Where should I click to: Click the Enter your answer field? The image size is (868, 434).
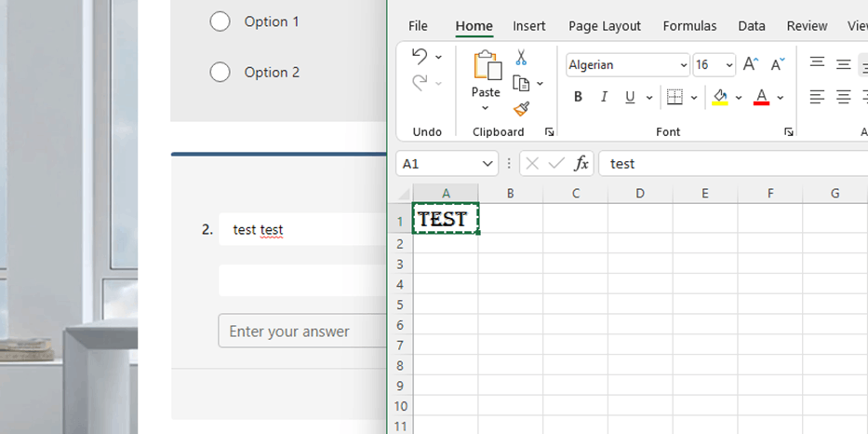[x=302, y=331]
